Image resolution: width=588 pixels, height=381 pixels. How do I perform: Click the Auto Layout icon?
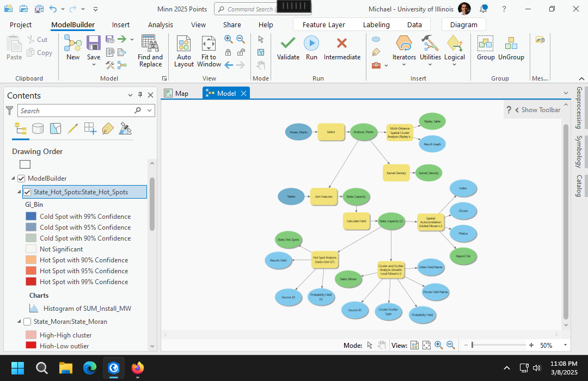184,44
